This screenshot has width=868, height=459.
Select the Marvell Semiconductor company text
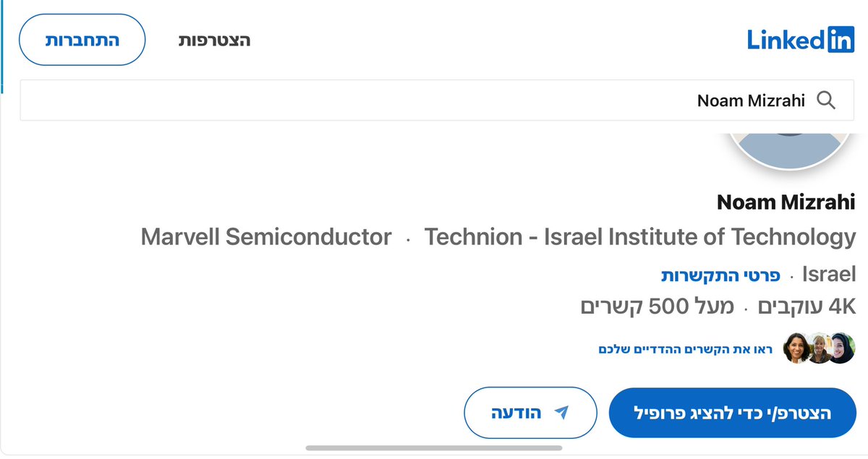click(266, 237)
